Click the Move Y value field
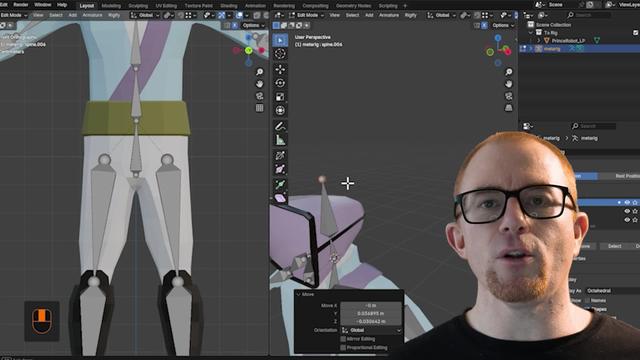Viewport: 640px width, 360px height. 371,313
